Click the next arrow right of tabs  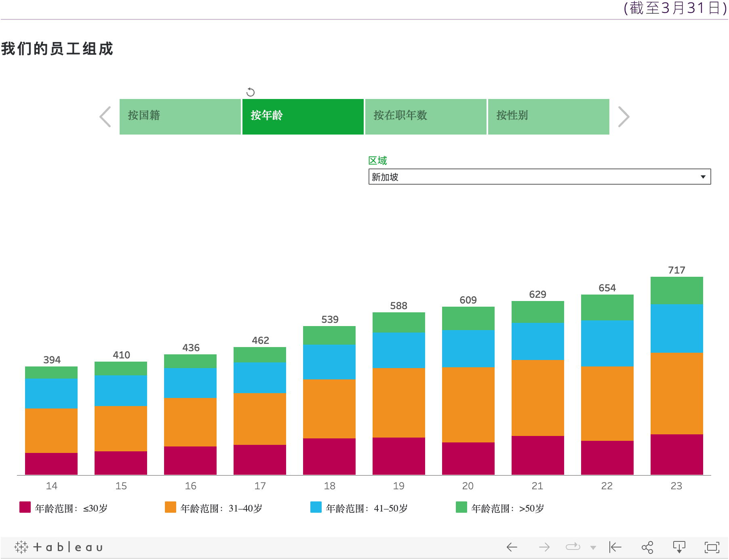pos(624,117)
